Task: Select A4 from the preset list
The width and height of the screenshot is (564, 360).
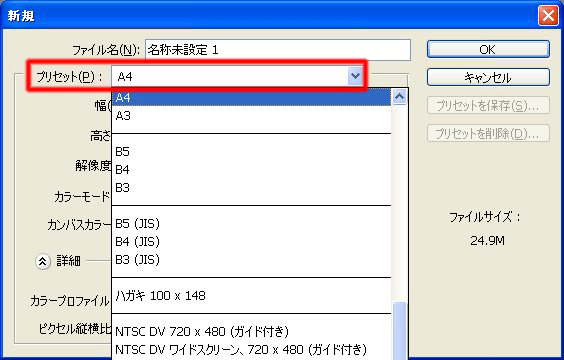Action: 251,97
